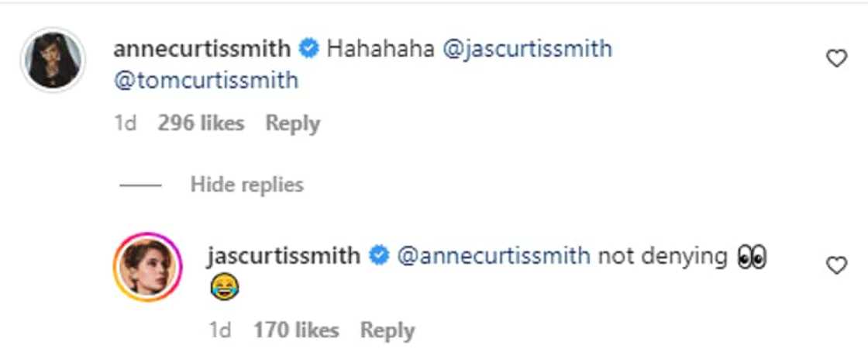Like annecurtissmith's comment with the heart
868x356 pixels.
pyautogui.click(x=837, y=58)
